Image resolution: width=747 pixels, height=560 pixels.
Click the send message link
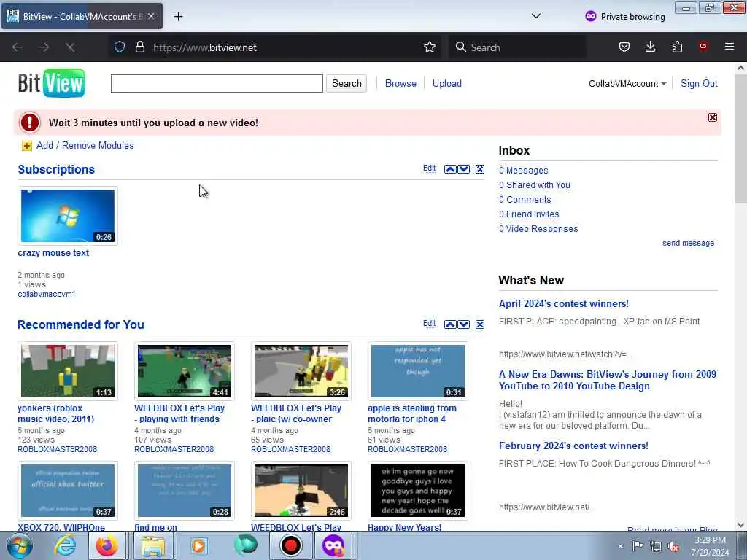[x=688, y=243]
